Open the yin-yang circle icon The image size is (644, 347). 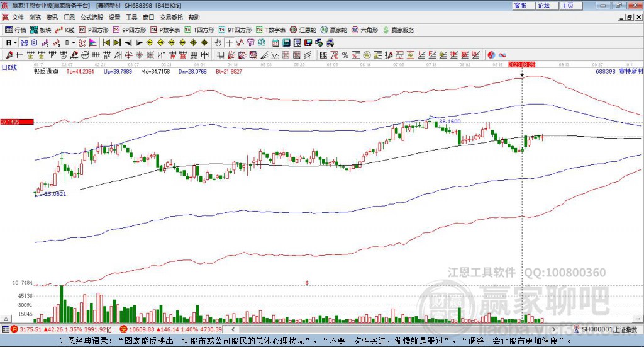click(491, 55)
